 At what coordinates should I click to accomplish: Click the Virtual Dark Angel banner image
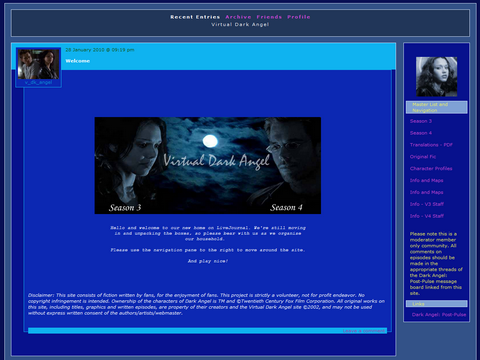(x=208, y=165)
